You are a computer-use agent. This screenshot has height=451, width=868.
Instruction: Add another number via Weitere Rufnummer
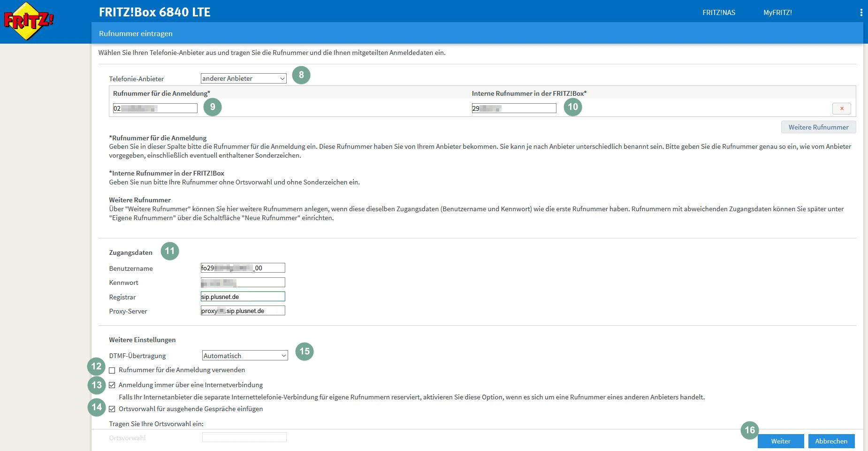tap(818, 127)
